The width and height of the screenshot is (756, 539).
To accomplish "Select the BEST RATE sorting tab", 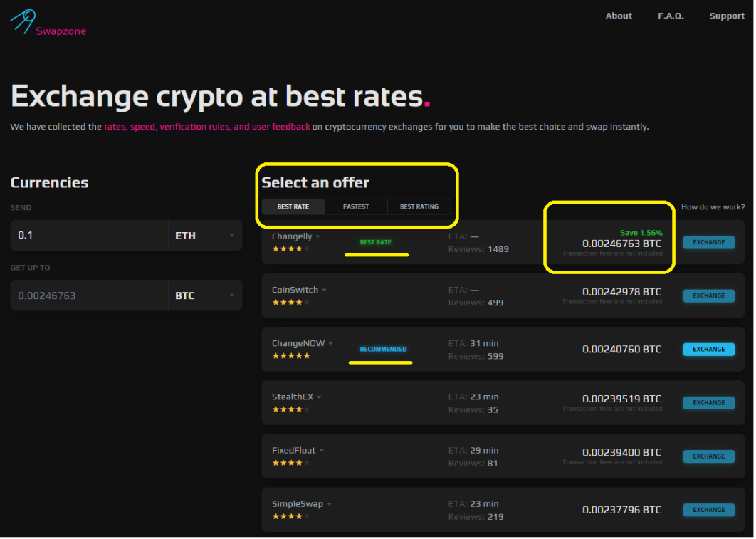I will point(293,207).
